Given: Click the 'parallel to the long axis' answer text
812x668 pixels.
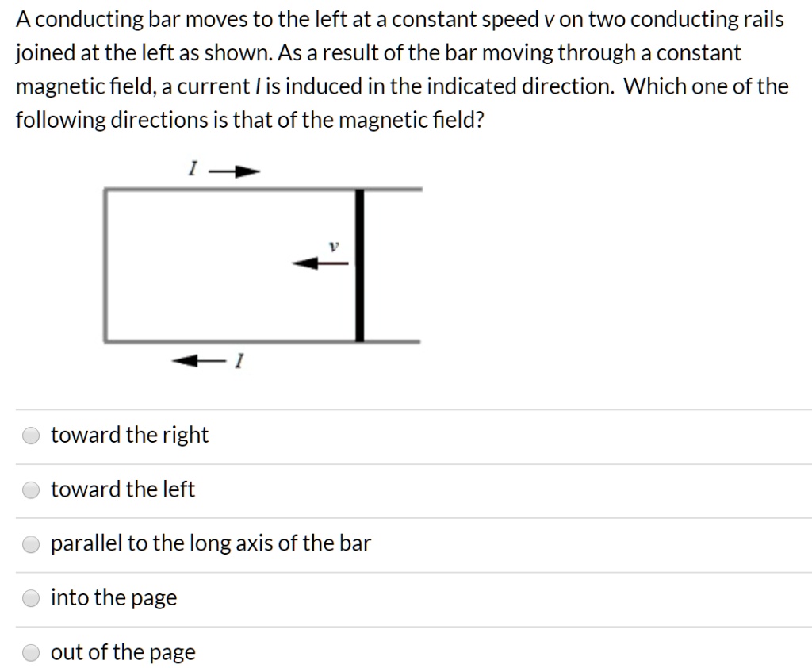Looking at the screenshot, I should pyautogui.click(x=211, y=543).
